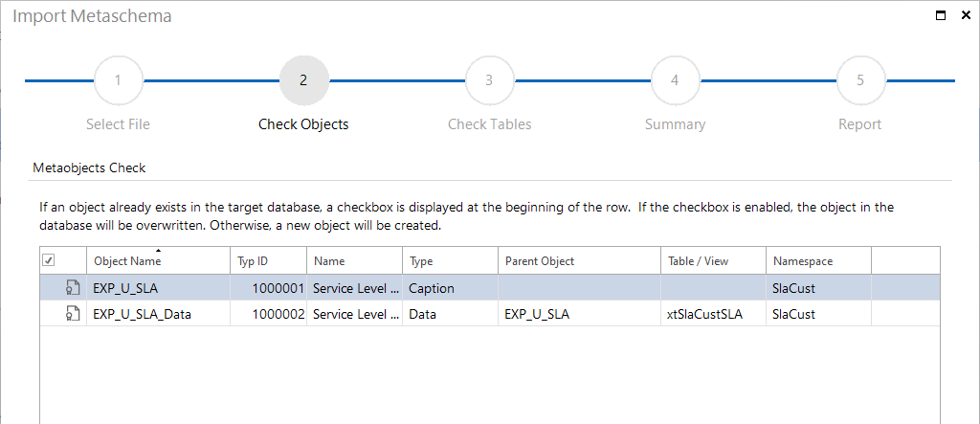Select the EXP_U_SLA object name cell
The width and height of the screenshot is (980, 424).
coord(158,289)
